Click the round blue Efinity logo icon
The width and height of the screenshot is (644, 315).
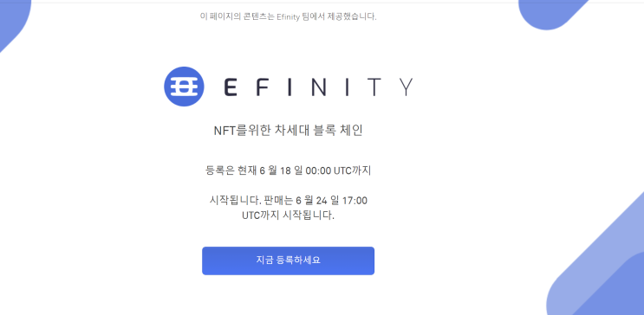click(x=184, y=87)
